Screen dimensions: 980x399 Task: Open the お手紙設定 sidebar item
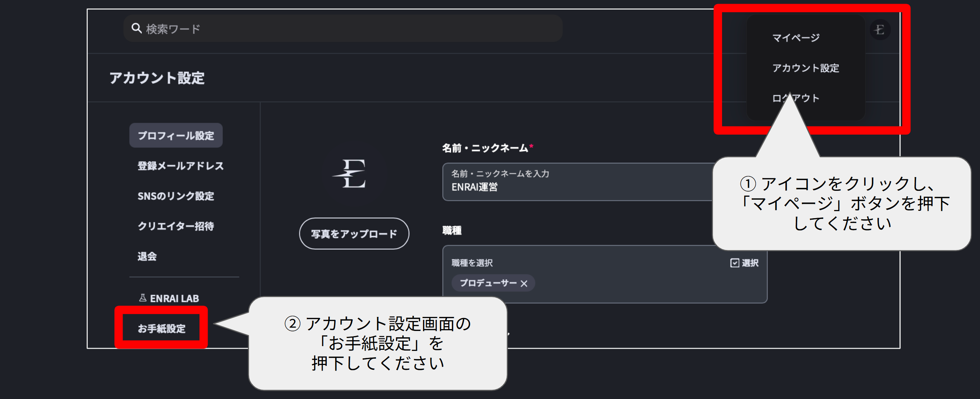(161, 328)
